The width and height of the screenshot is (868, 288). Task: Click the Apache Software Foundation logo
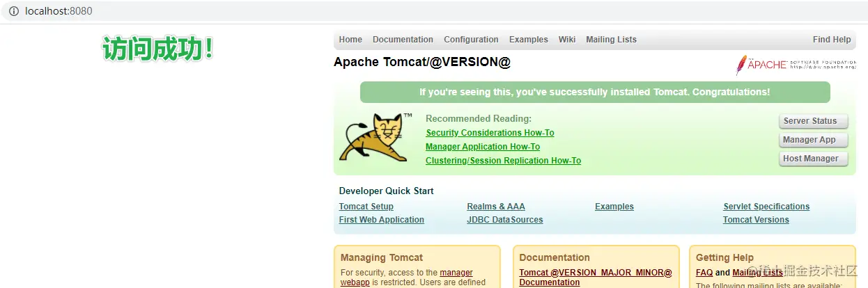pos(796,65)
